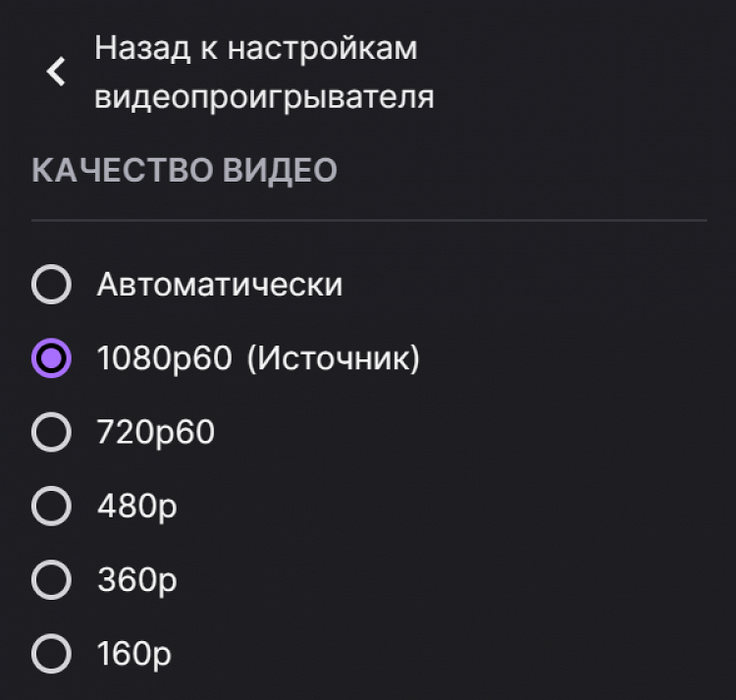Switch to the 160p radio button
The image size is (736, 700).
[51, 654]
